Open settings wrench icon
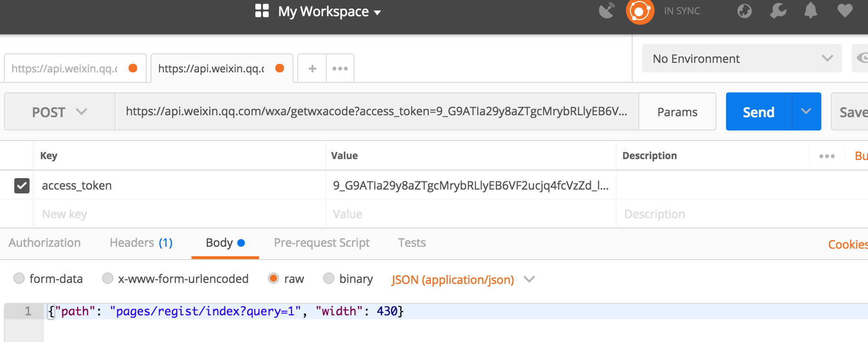This screenshot has width=868, height=342. tap(778, 10)
